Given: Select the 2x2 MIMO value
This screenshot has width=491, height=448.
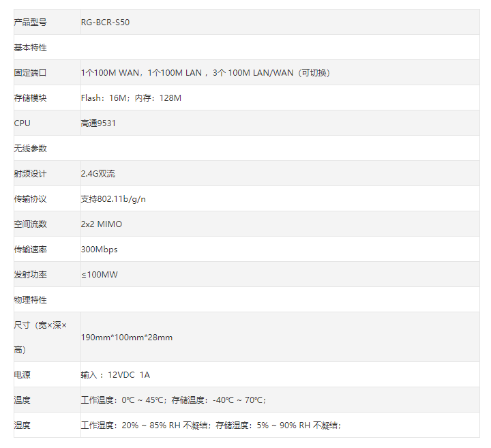Looking at the screenshot, I should click(x=102, y=224).
